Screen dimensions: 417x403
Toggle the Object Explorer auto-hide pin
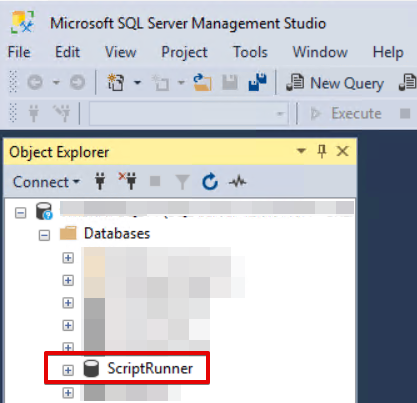tap(322, 151)
